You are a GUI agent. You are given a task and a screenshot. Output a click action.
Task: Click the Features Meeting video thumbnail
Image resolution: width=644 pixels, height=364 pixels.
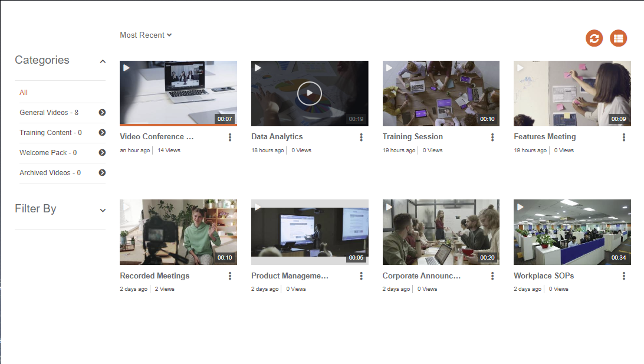tap(572, 93)
